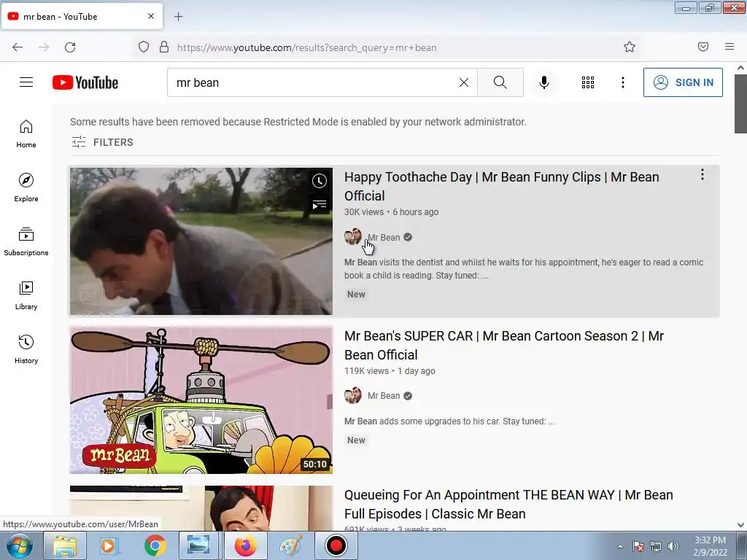Screen dimensions: 747x560
Task: Show hidden system tray icons
Action: [620, 546]
